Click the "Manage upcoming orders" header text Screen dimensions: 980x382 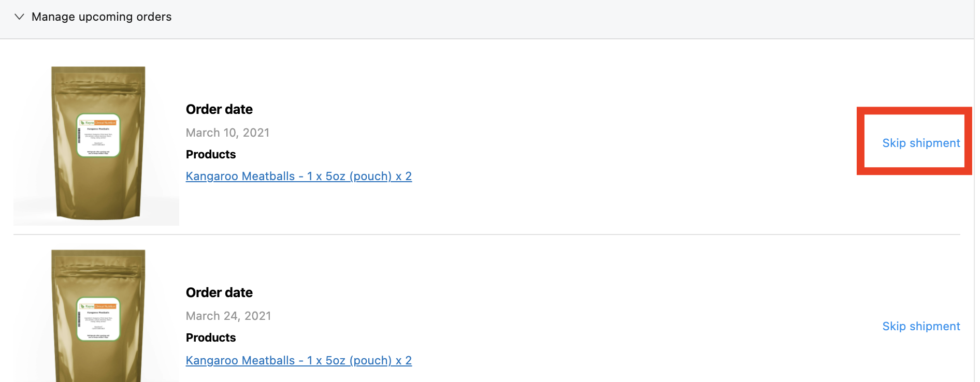[x=102, y=17]
